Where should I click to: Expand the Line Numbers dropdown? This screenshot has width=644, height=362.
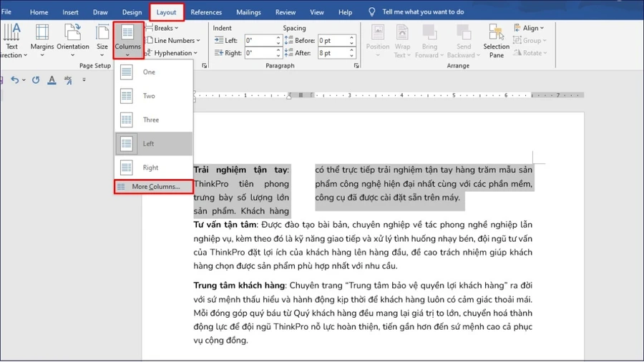click(173, 40)
